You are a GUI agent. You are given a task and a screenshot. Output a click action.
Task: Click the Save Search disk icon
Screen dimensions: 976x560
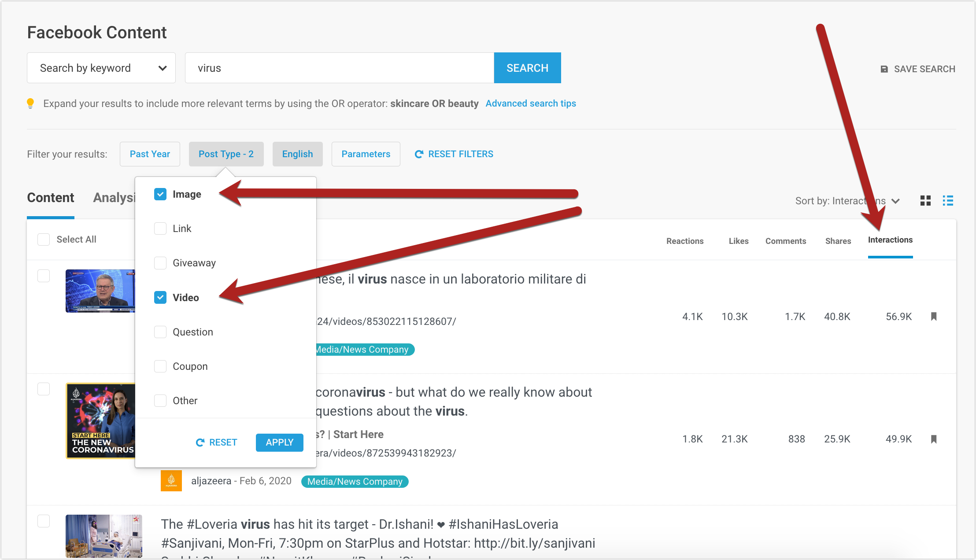884,69
